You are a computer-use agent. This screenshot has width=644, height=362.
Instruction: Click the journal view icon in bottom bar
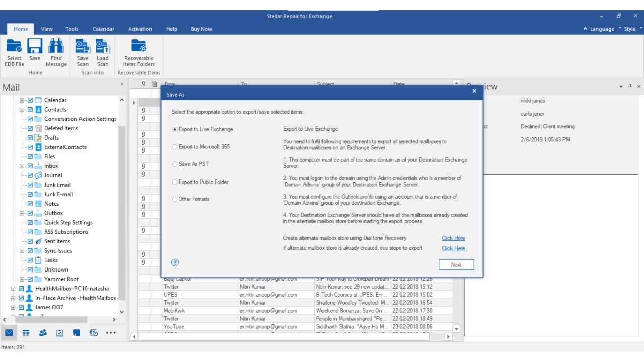(x=94, y=333)
